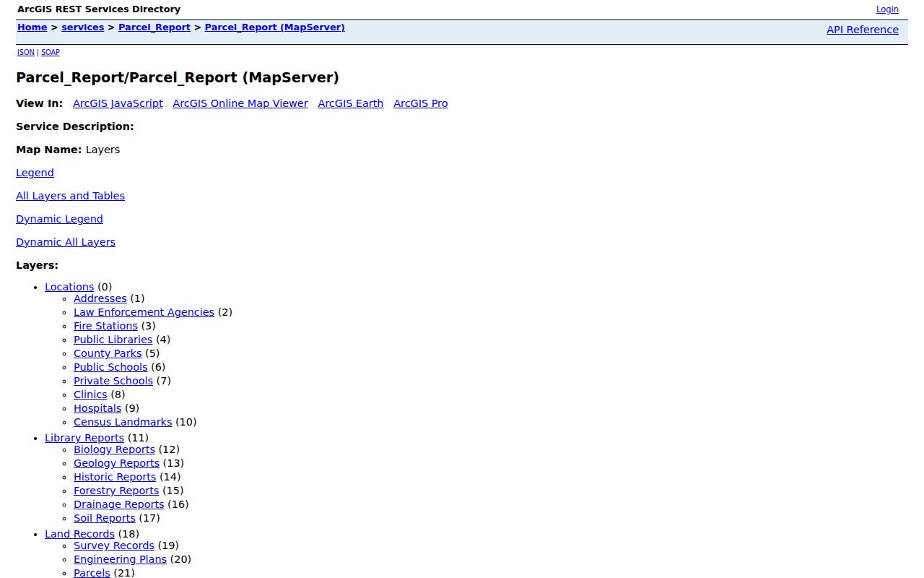
Task: Open the Hospitals layer
Action: 97,408
